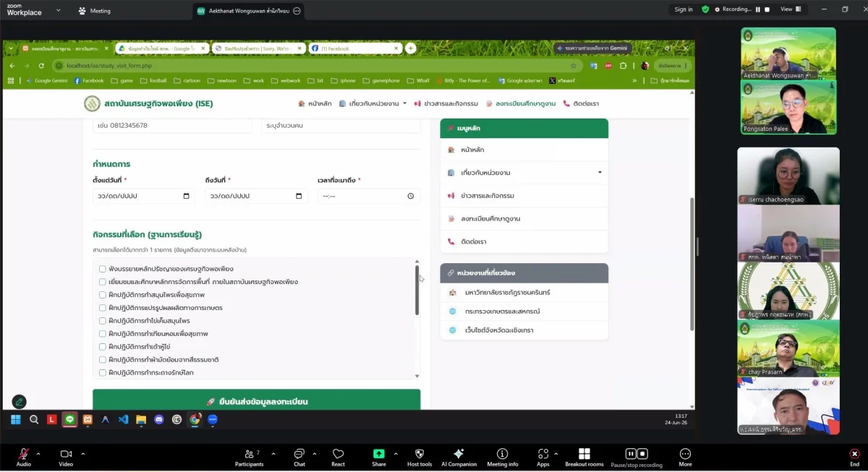
Task: Open Meeting info icon
Action: point(502,454)
